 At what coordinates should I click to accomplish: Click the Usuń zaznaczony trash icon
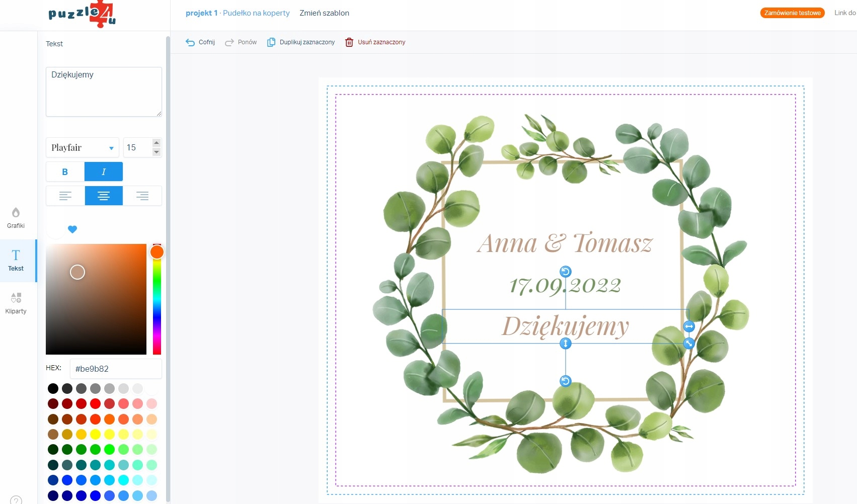[349, 42]
